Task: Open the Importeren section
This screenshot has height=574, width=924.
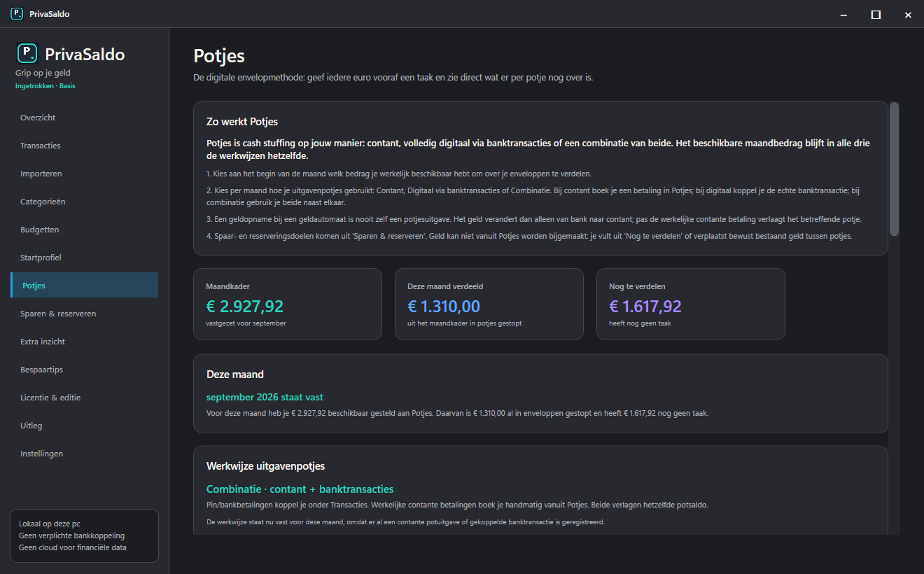Action: 84,174
